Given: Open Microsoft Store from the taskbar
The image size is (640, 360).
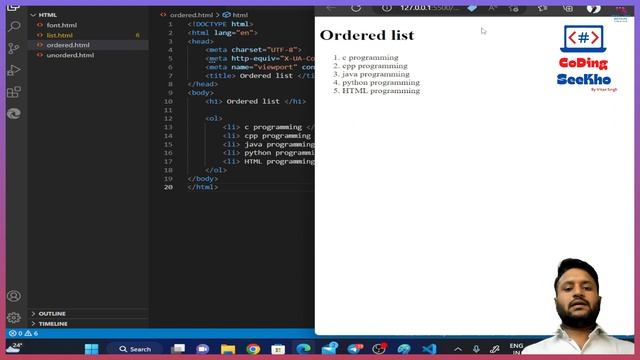Looking at the screenshot, I should click(278, 349).
